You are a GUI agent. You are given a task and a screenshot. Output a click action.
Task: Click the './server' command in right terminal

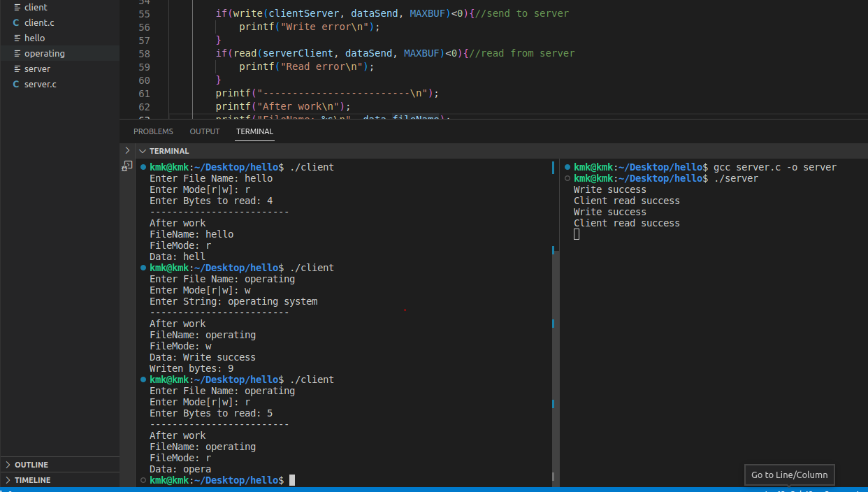[736, 178]
